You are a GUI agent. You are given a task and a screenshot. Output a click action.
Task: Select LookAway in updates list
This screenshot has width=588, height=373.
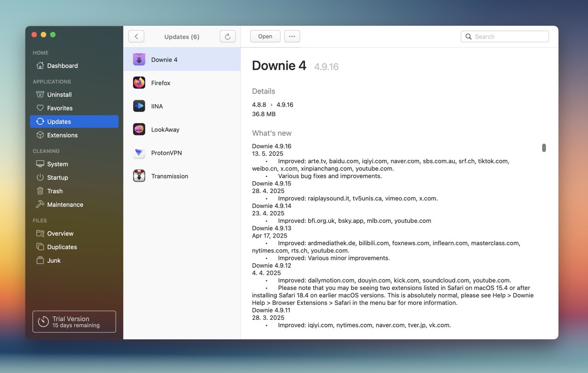(182, 130)
